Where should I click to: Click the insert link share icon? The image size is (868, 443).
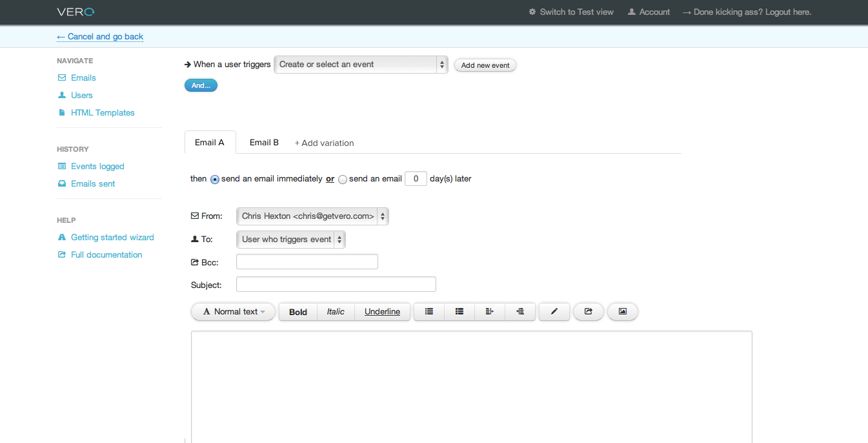[588, 312]
